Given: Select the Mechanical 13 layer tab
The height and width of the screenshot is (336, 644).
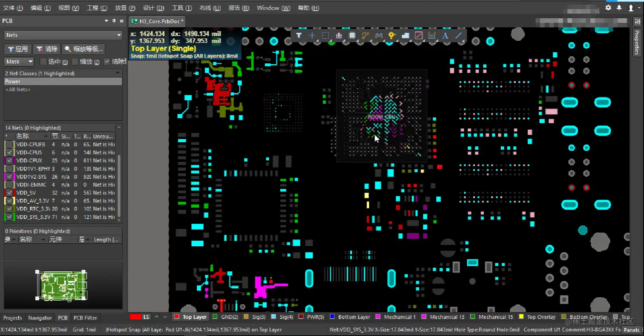Looking at the screenshot, I should coord(443,317).
